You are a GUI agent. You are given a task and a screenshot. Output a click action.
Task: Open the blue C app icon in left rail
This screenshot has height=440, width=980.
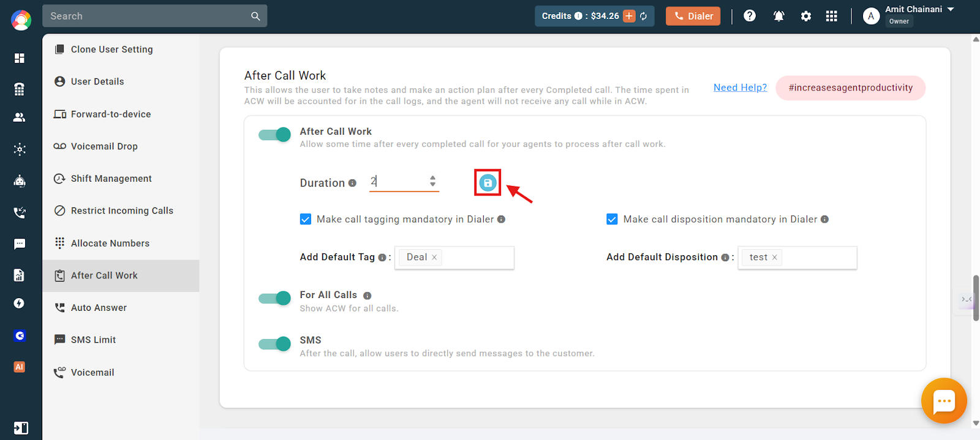(20, 335)
